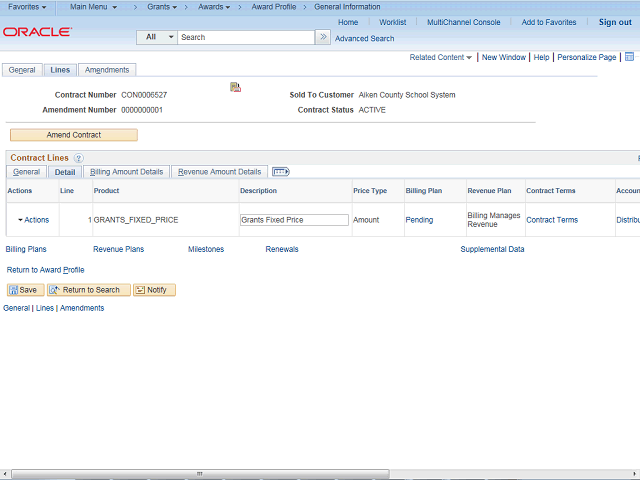
Task: Switch to the General page tab
Action: (x=22, y=70)
